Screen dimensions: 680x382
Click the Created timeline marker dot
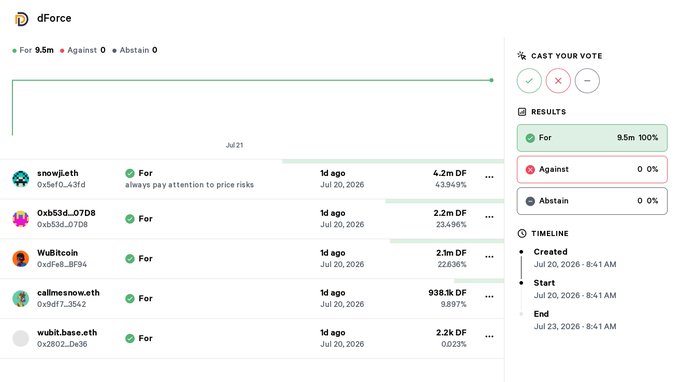click(521, 252)
